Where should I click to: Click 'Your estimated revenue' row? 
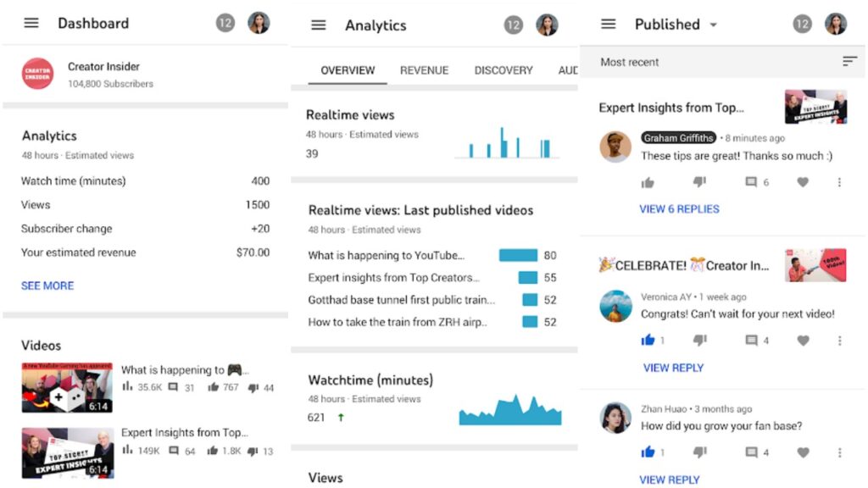146,252
